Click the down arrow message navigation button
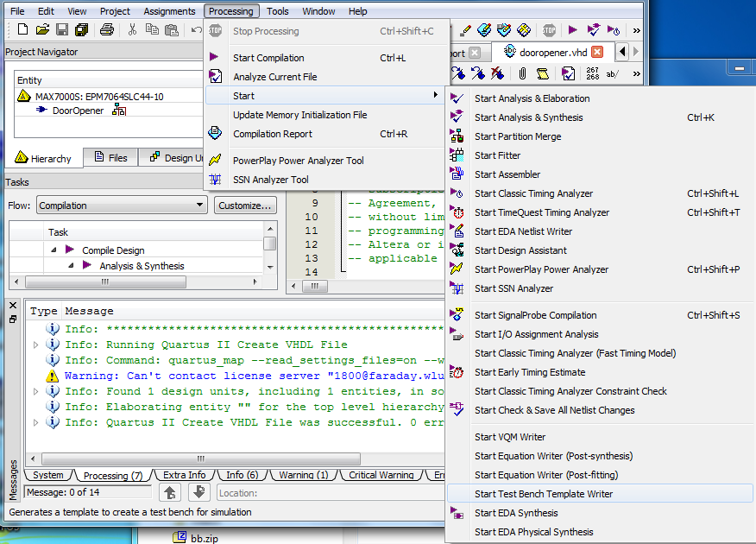Viewport: 756px width, 544px height. pyautogui.click(x=198, y=492)
